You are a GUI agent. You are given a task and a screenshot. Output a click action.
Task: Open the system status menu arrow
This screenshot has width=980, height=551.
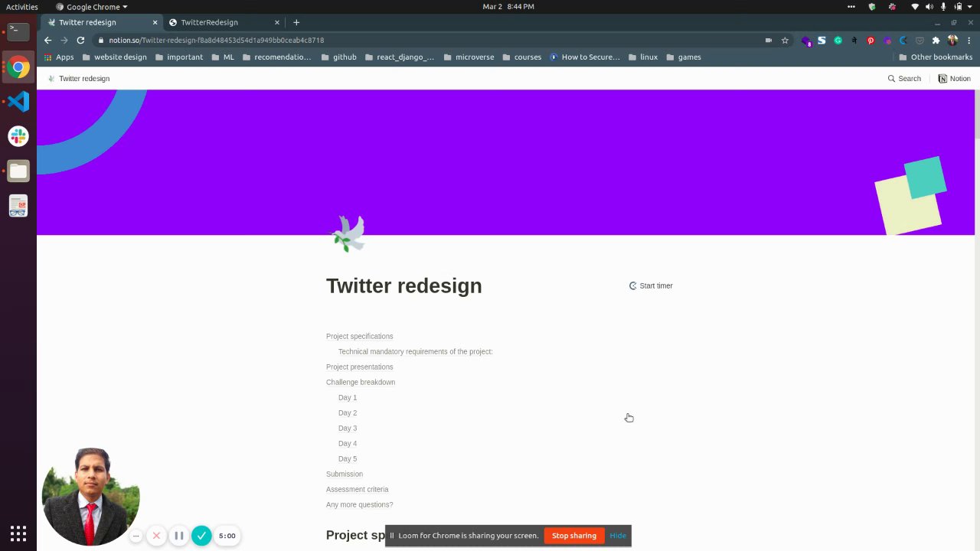click(x=970, y=7)
